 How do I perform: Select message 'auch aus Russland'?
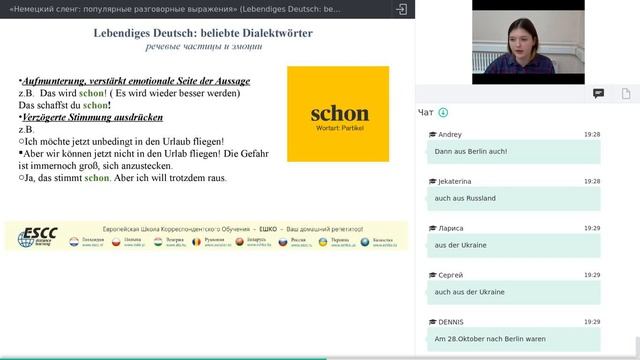tap(513, 198)
